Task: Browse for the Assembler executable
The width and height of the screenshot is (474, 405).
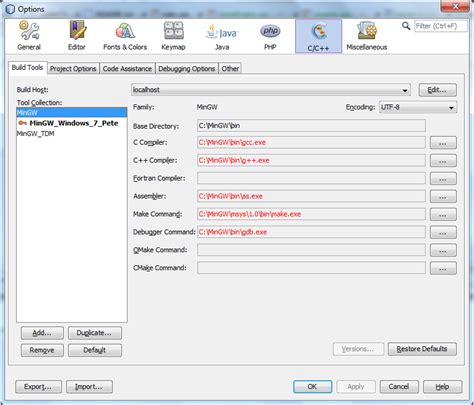Action: (x=443, y=196)
